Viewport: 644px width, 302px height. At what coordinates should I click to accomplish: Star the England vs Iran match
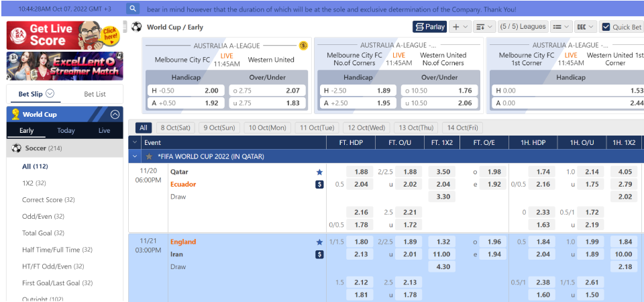[319, 242]
